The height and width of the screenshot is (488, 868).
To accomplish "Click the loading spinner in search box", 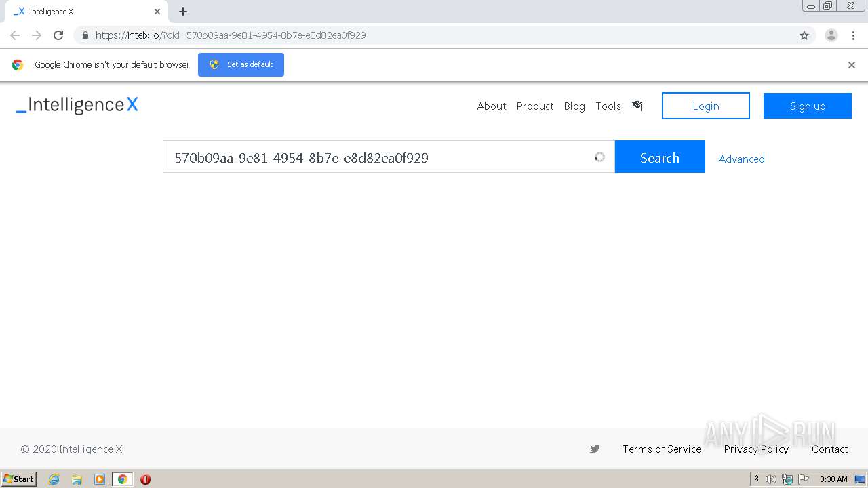I will coord(599,157).
